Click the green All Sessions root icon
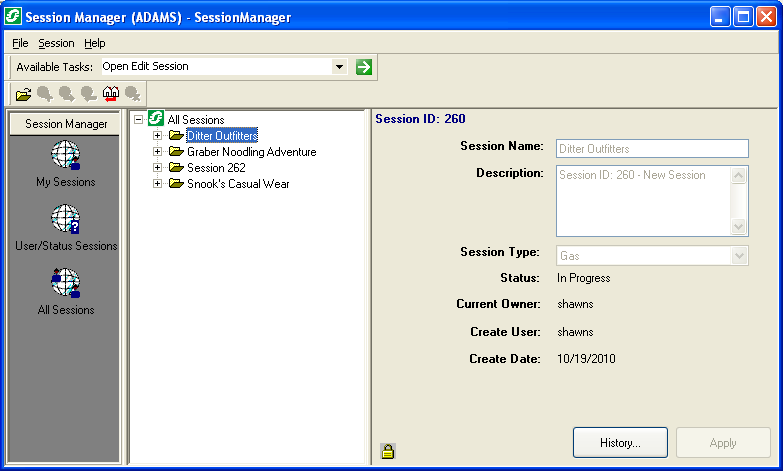Viewport: 783px width, 471px height. [156, 120]
